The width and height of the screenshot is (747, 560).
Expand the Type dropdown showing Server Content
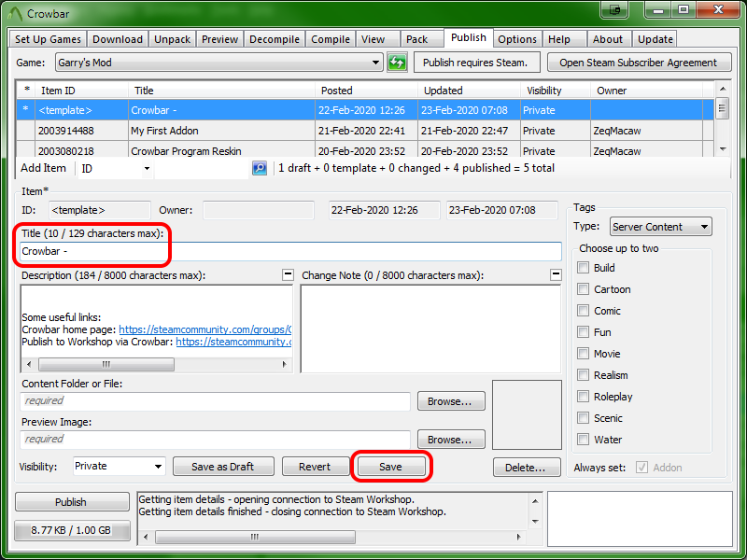[x=661, y=227]
